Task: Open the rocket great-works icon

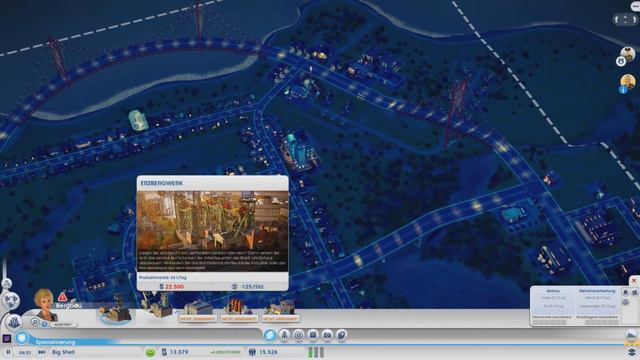Action: click(284, 335)
